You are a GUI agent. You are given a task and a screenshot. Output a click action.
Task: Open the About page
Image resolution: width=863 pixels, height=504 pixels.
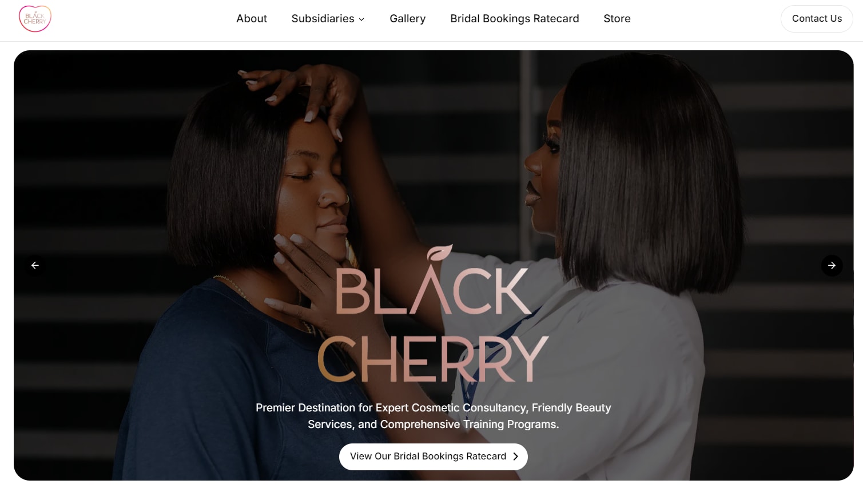click(252, 19)
